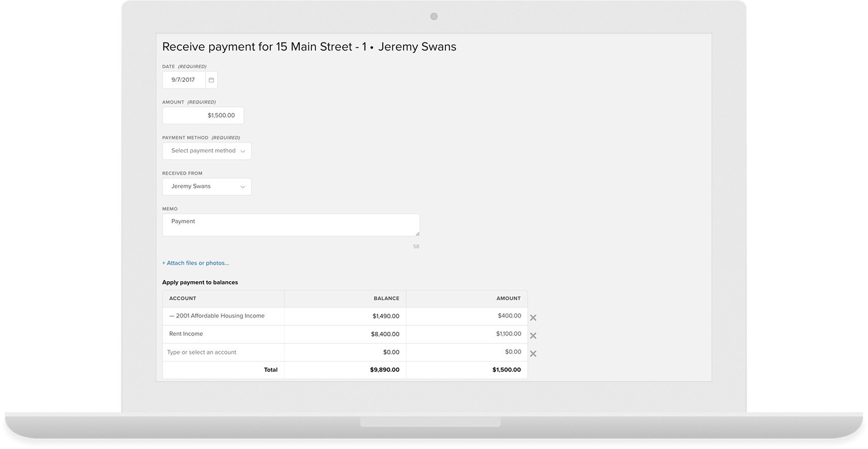The image size is (868, 449).
Task: Click the RECEIVED FROM label
Action: pyautogui.click(x=182, y=173)
